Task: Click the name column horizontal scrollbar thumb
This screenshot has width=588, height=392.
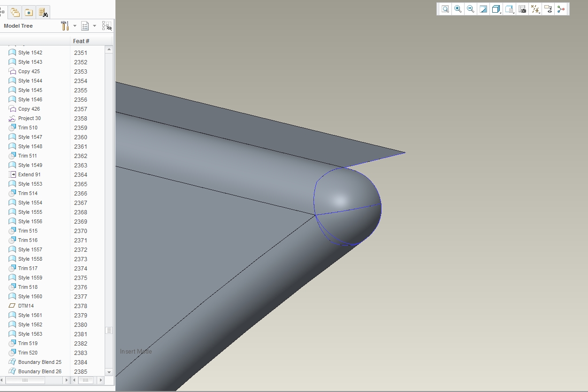Action: (x=25, y=380)
